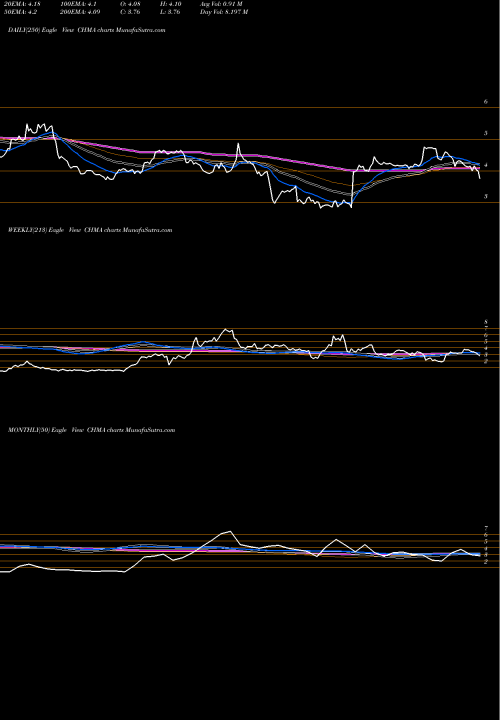Screen dimensions: 500x720
Task: Click price label 6 on daily chart axis
Action: point(486,102)
